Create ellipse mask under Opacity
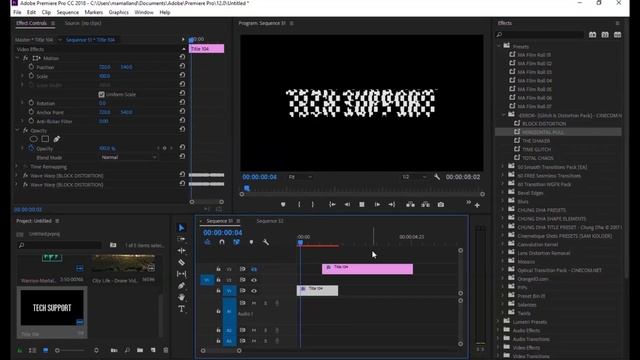640x360 pixels. [x=33, y=139]
